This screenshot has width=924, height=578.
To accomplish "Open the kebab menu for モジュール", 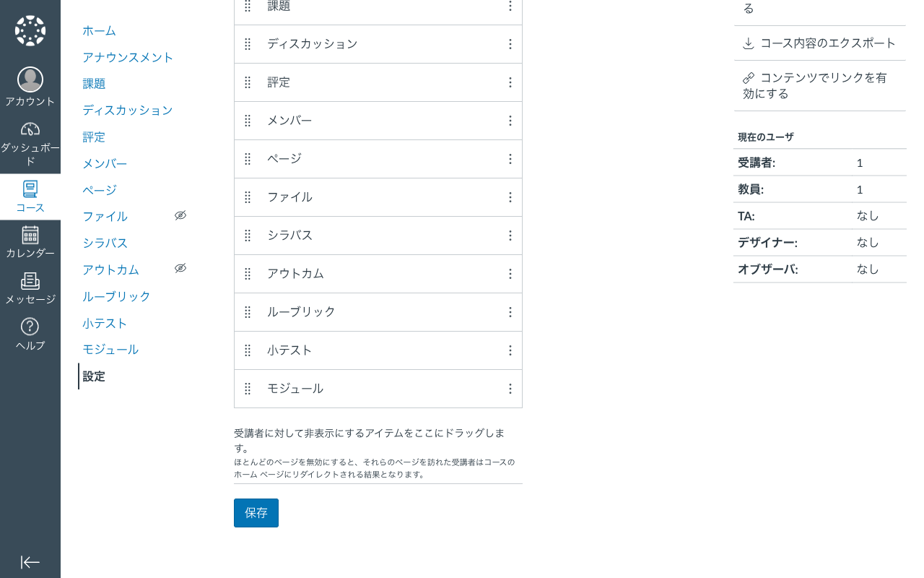I will [510, 389].
